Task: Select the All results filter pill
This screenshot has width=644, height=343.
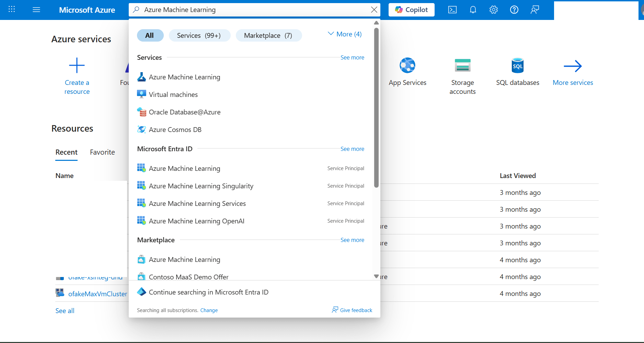Action: click(x=150, y=35)
